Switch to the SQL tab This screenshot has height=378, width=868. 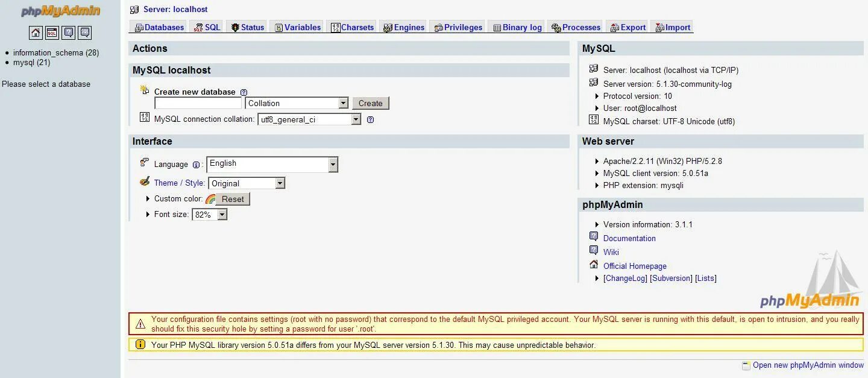207,27
